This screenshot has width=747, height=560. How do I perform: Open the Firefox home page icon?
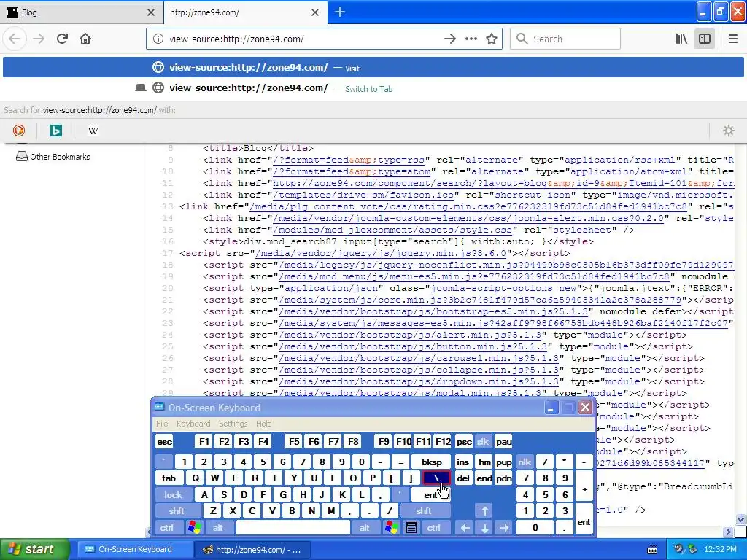click(85, 39)
